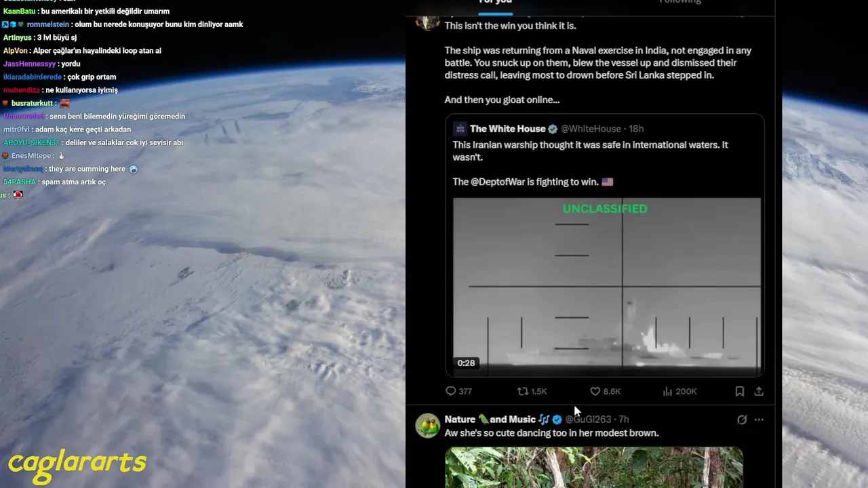Open more options on Nature and Music post
Image resolution: width=868 pixels, height=488 pixels.
click(759, 420)
